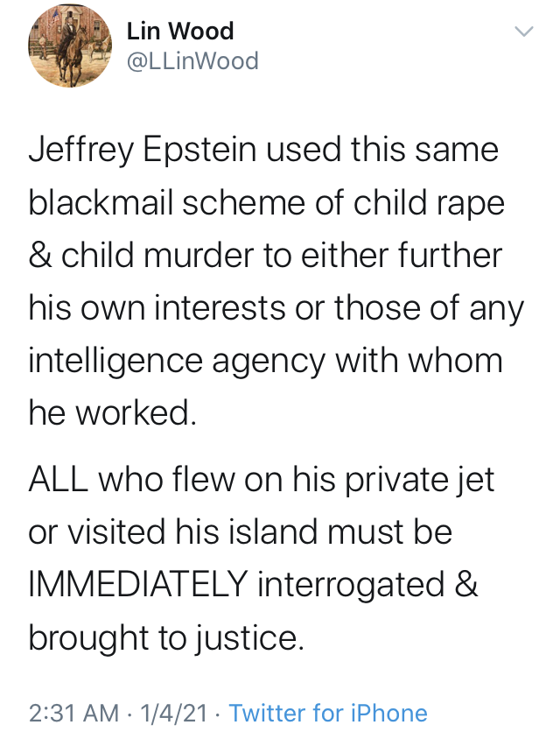Click the word 'blackmail' in the tweet
Viewport: 560px width, 732px height.
(101, 203)
